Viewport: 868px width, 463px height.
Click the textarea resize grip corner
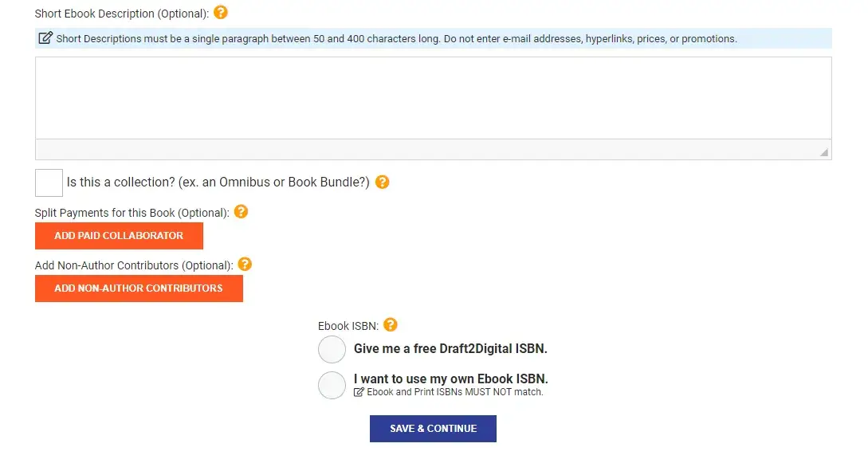823,152
